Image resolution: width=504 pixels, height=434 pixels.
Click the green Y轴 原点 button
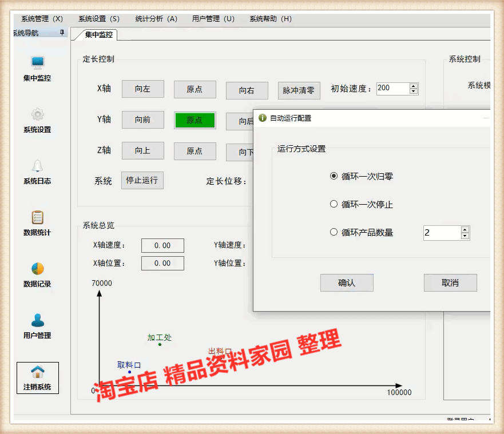195,120
